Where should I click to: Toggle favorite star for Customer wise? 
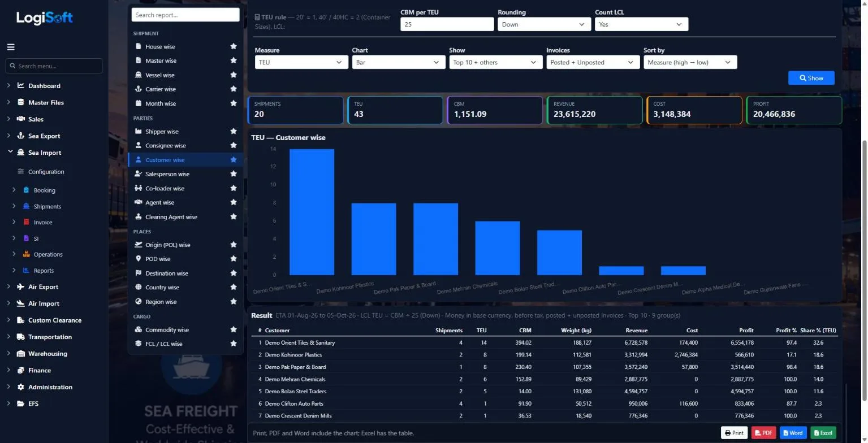tap(234, 160)
